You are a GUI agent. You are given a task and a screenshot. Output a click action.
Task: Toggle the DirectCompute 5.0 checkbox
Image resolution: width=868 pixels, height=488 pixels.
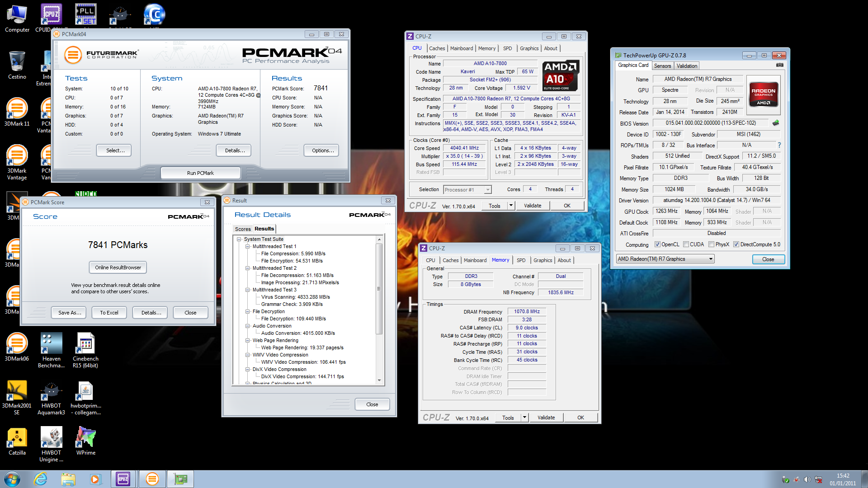pyautogui.click(x=736, y=244)
